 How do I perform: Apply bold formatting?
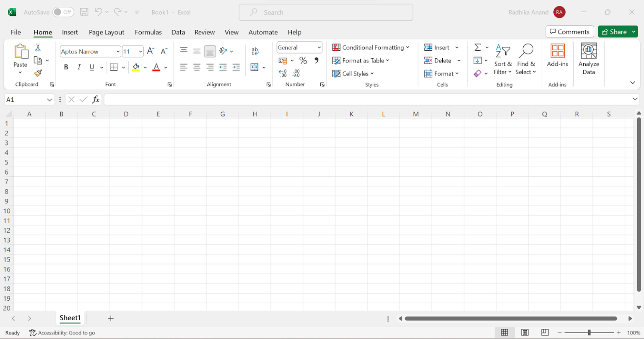tap(66, 67)
